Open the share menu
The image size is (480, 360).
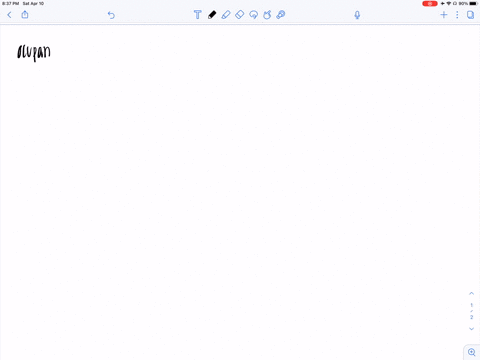25,14
